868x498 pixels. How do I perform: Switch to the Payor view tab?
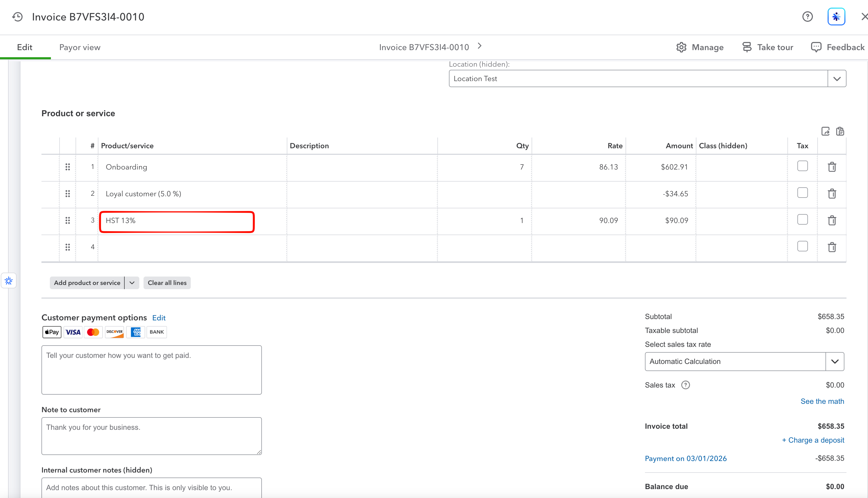pos(80,47)
